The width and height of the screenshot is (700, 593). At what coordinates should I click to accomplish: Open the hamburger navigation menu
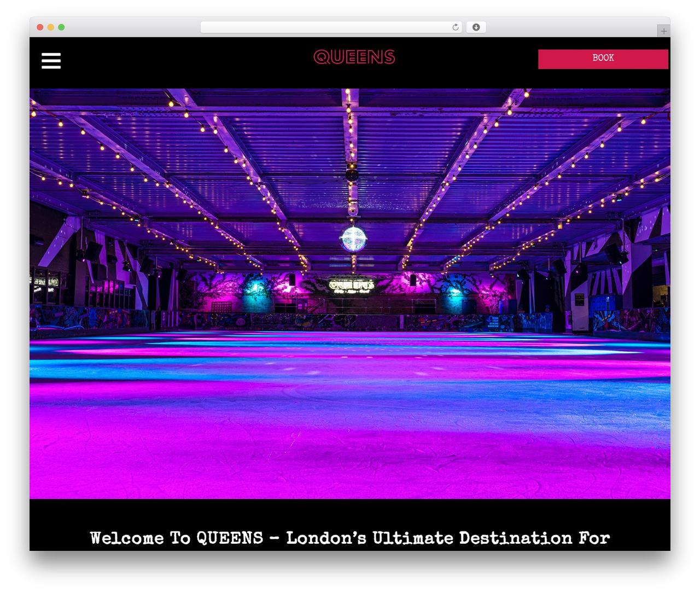pos(51,60)
